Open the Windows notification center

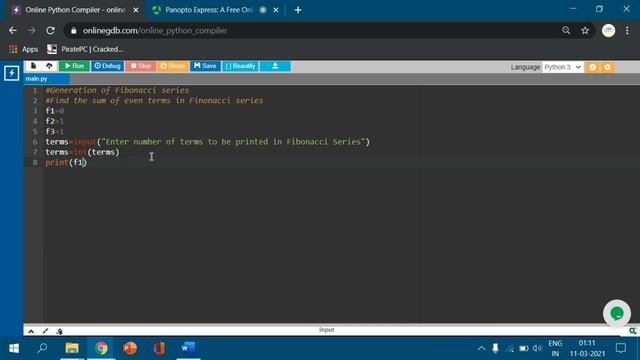[621, 348]
